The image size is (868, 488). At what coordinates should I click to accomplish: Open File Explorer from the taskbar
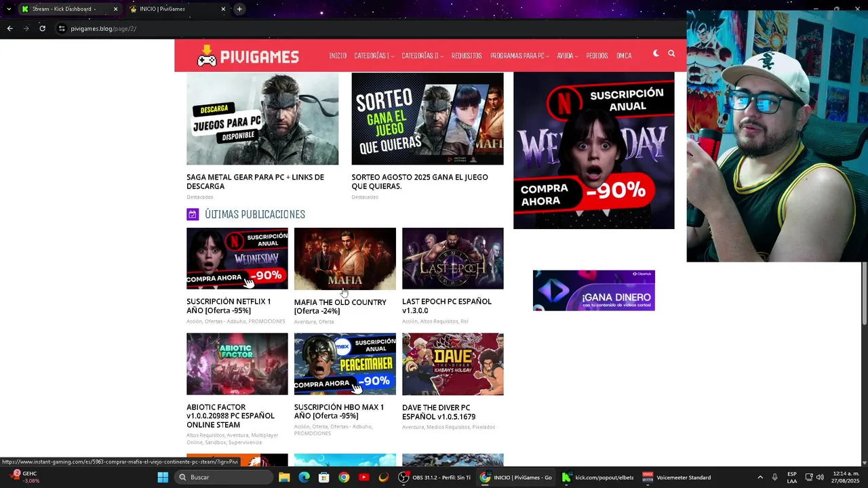point(284,477)
